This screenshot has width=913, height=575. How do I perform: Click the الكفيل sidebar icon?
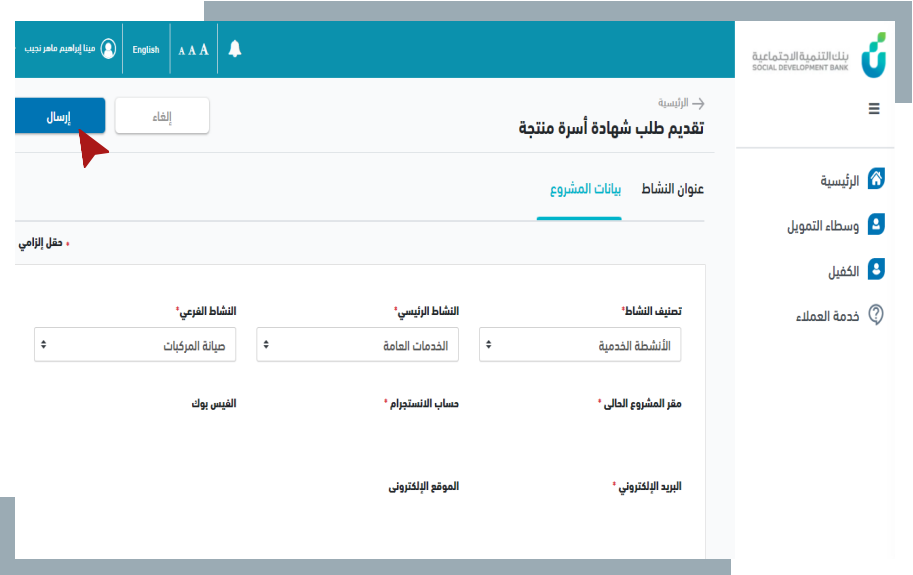[x=876, y=269]
